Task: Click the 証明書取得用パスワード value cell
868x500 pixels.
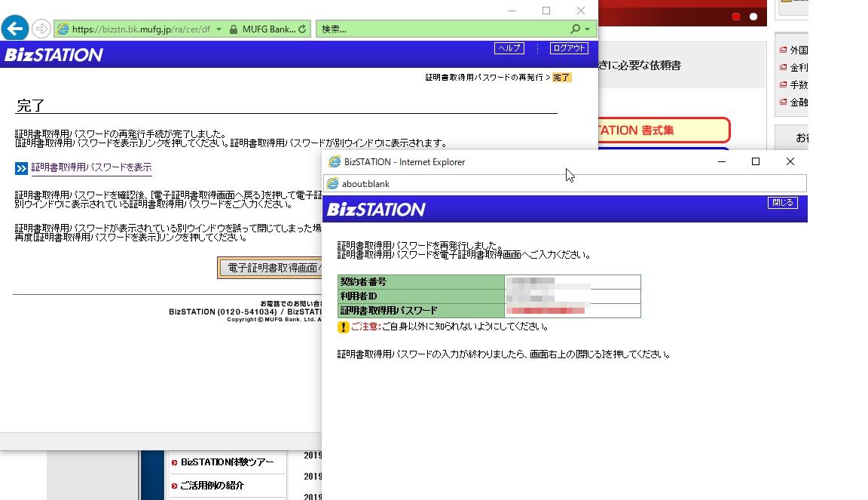Action: pos(573,311)
